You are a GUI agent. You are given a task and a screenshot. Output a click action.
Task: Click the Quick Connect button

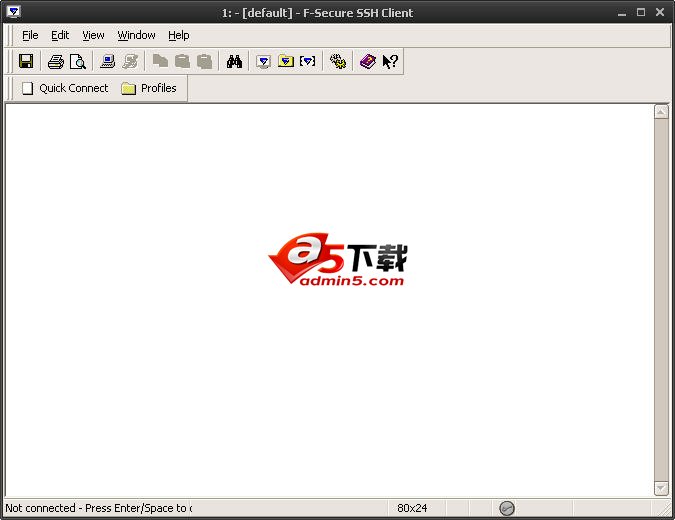click(65, 88)
